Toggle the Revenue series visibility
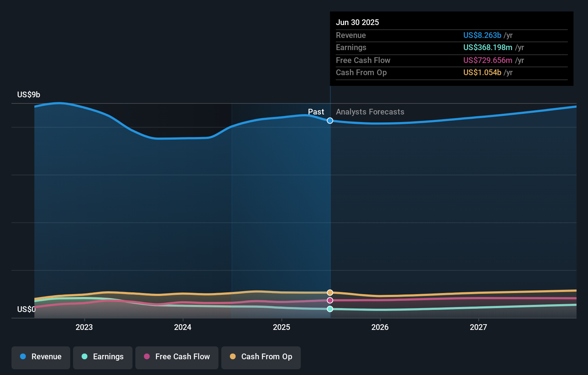The image size is (588, 375). click(40, 357)
